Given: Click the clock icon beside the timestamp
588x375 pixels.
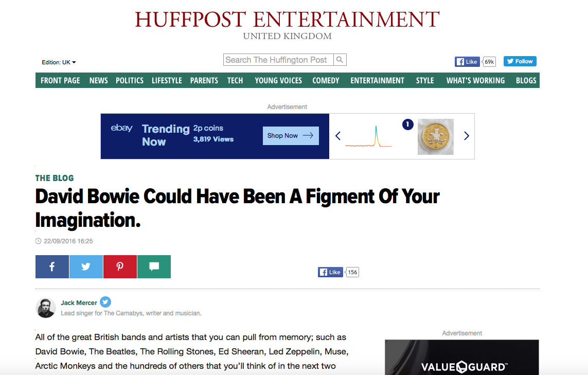Looking at the screenshot, I should point(38,241).
